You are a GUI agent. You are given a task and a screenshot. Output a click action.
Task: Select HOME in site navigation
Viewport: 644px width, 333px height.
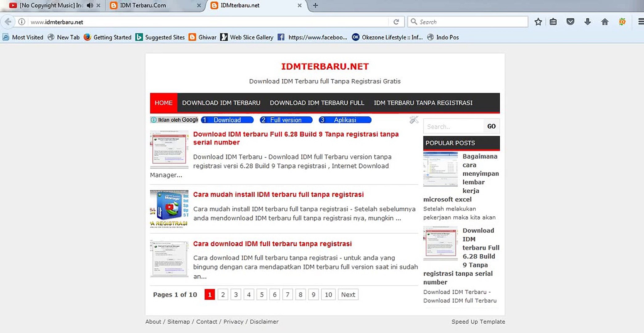click(163, 103)
